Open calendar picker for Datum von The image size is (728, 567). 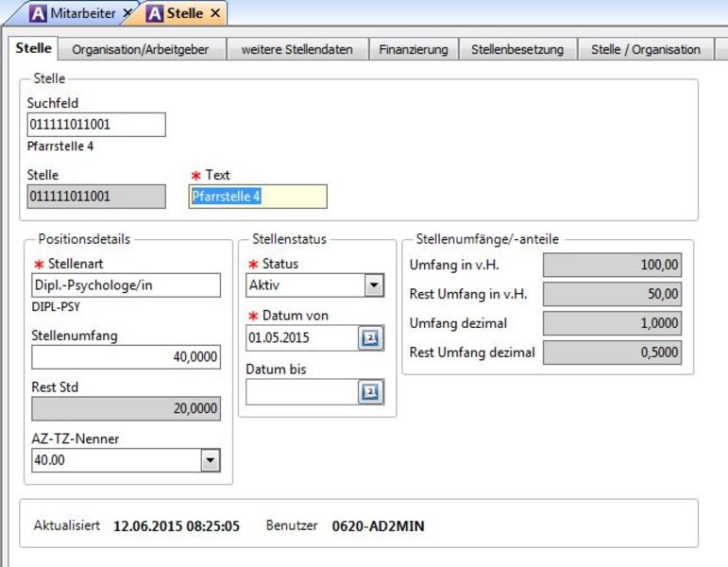coord(370,338)
